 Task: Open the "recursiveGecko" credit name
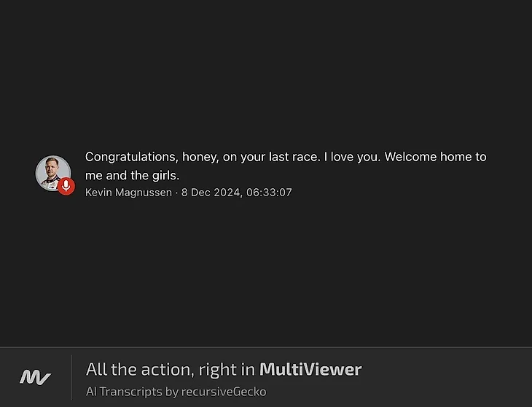224,392
